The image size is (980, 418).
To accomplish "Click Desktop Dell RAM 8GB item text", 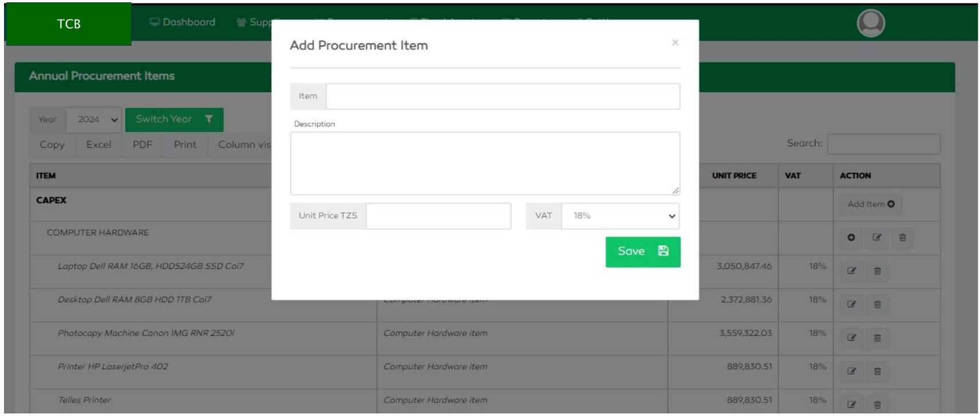I will [135, 300].
